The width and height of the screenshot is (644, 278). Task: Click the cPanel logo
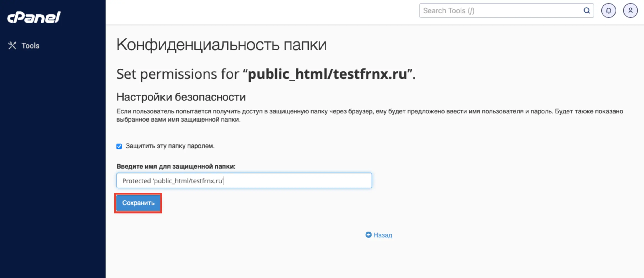pos(34,17)
